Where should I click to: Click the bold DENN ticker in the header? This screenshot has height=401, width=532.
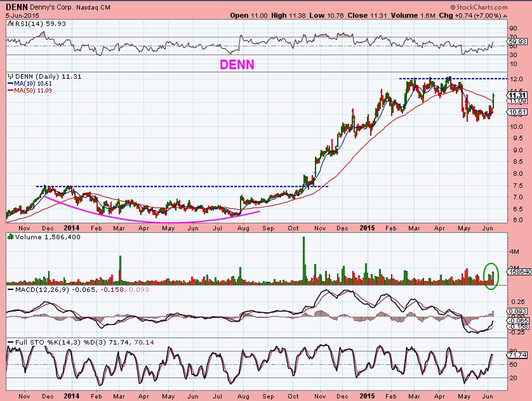(17, 7)
